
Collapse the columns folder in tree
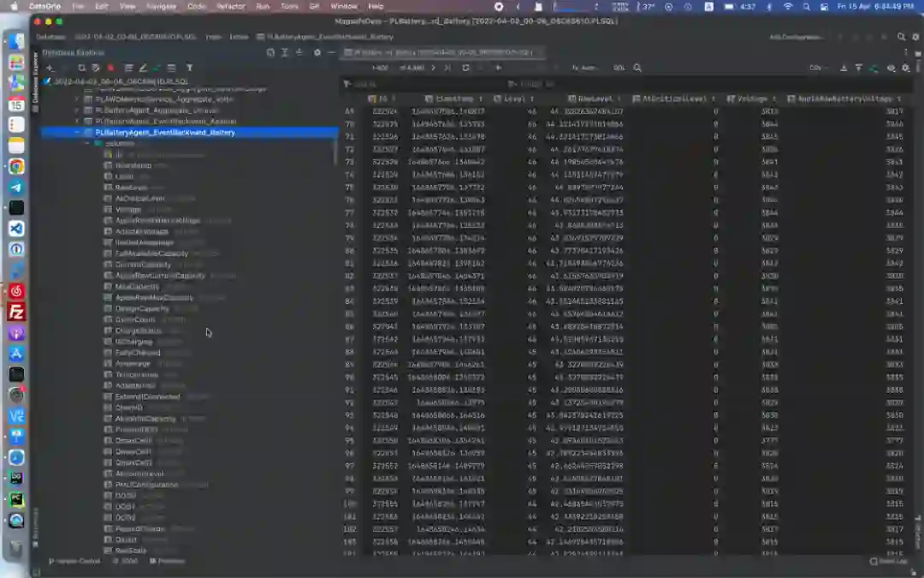coord(87,144)
